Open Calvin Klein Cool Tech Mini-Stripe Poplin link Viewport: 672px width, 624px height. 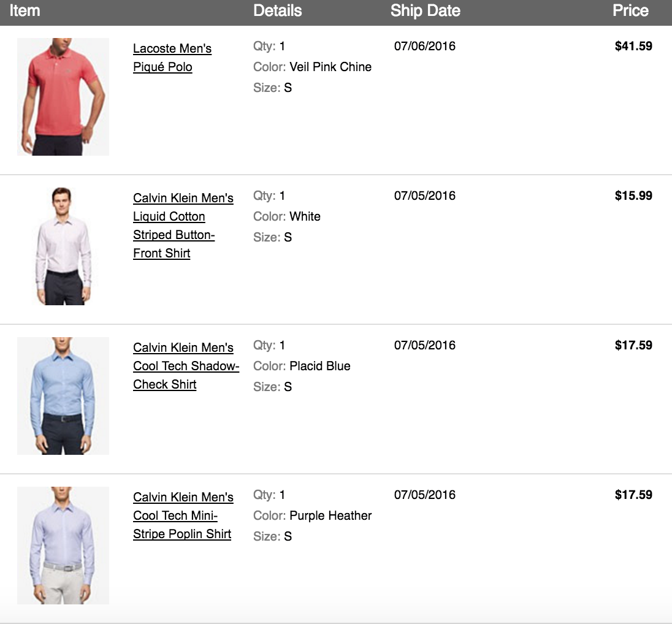(183, 516)
